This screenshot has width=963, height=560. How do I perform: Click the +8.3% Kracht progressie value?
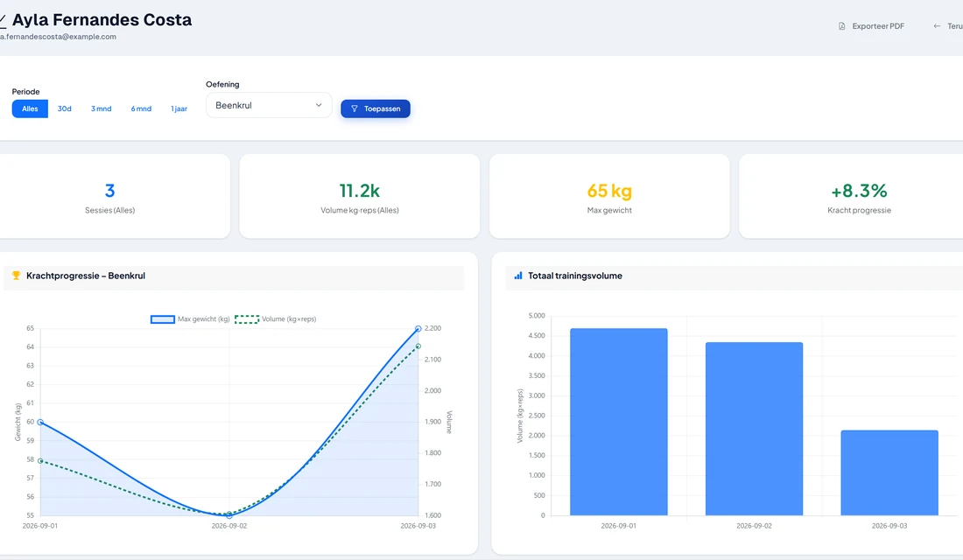[859, 191]
